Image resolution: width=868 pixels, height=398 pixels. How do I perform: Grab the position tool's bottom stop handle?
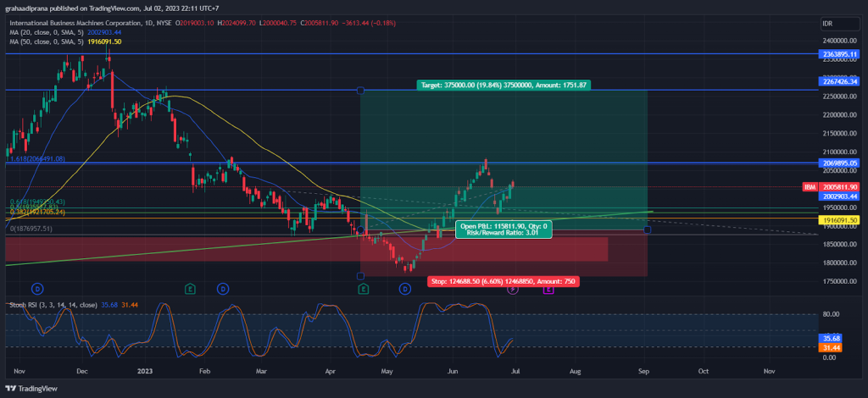pyautogui.click(x=360, y=276)
